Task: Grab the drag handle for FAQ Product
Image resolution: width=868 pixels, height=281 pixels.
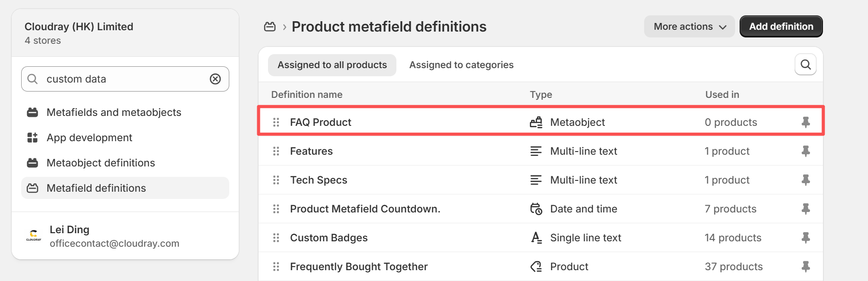Action: tap(276, 122)
